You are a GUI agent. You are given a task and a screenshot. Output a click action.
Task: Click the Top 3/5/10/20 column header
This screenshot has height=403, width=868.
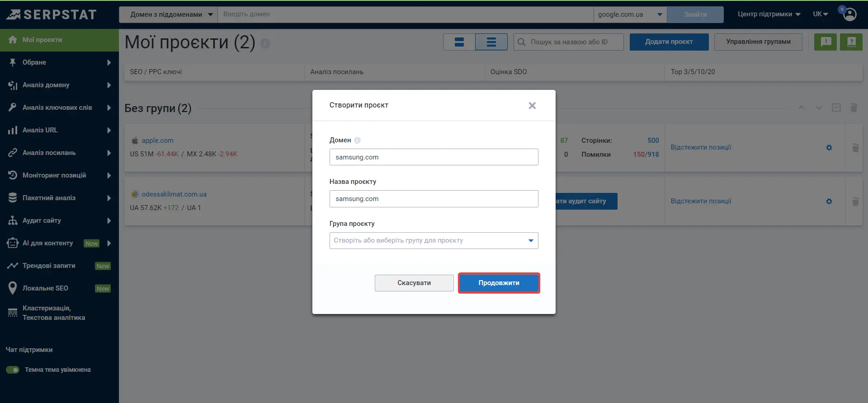pos(764,72)
